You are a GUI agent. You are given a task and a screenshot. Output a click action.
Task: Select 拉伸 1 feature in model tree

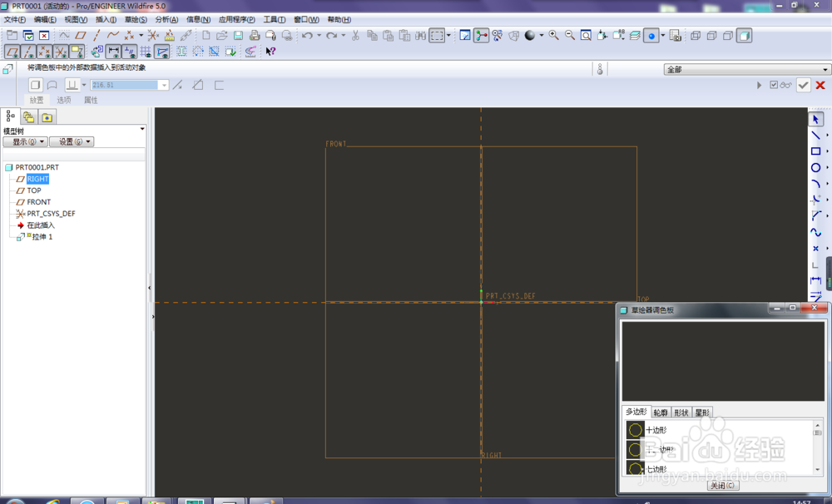[42, 237]
